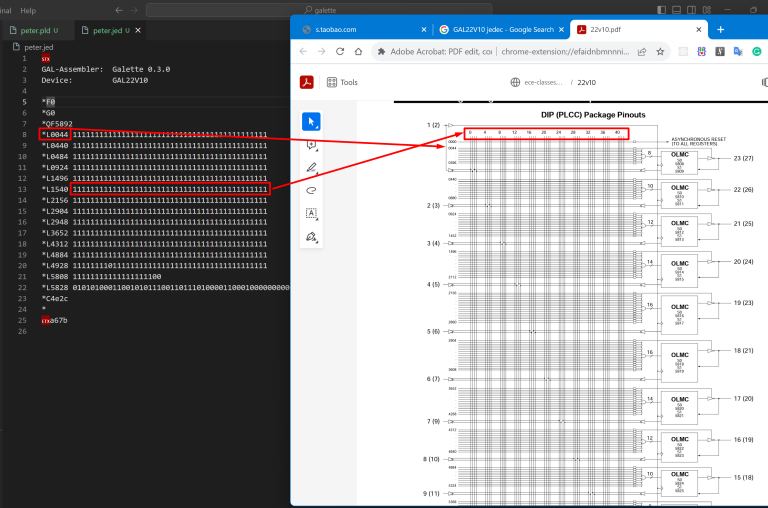768x508 pixels.
Task: Open the signature stamp tool
Action: point(311,237)
